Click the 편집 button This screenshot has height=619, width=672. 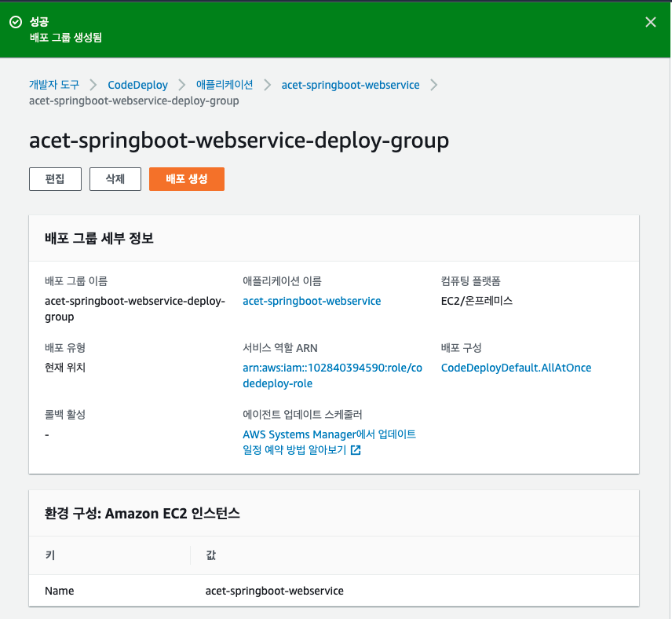[55, 179]
